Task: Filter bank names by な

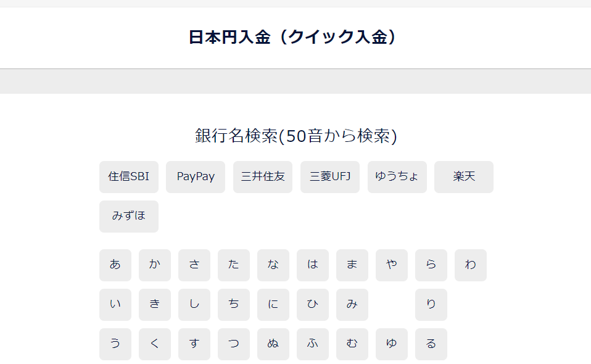Action: (273, 265)
